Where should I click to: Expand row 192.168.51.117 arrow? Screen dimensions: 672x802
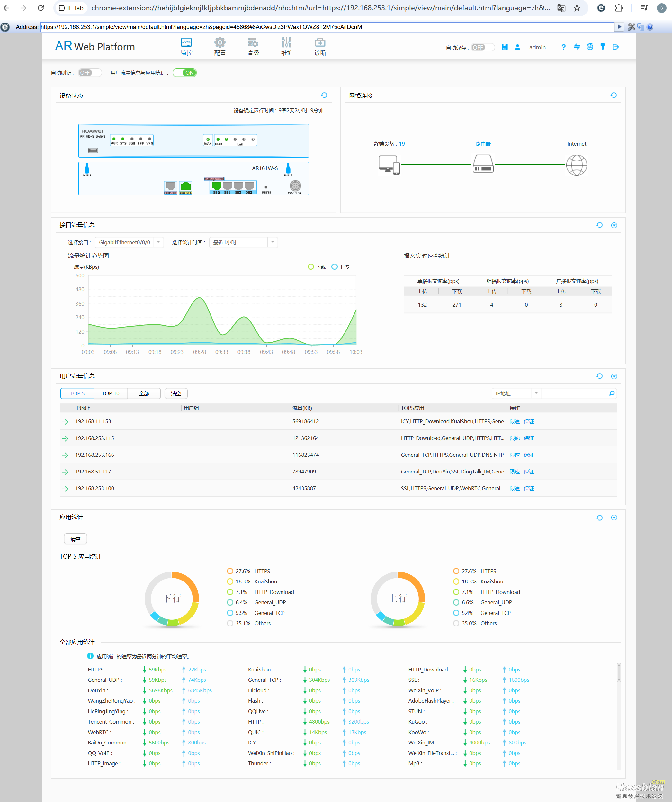[65, 472]
